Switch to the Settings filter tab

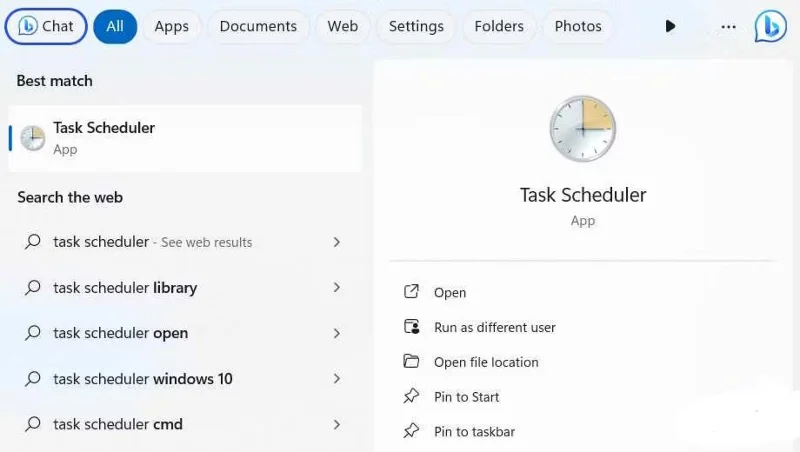[x=416, y=26]
